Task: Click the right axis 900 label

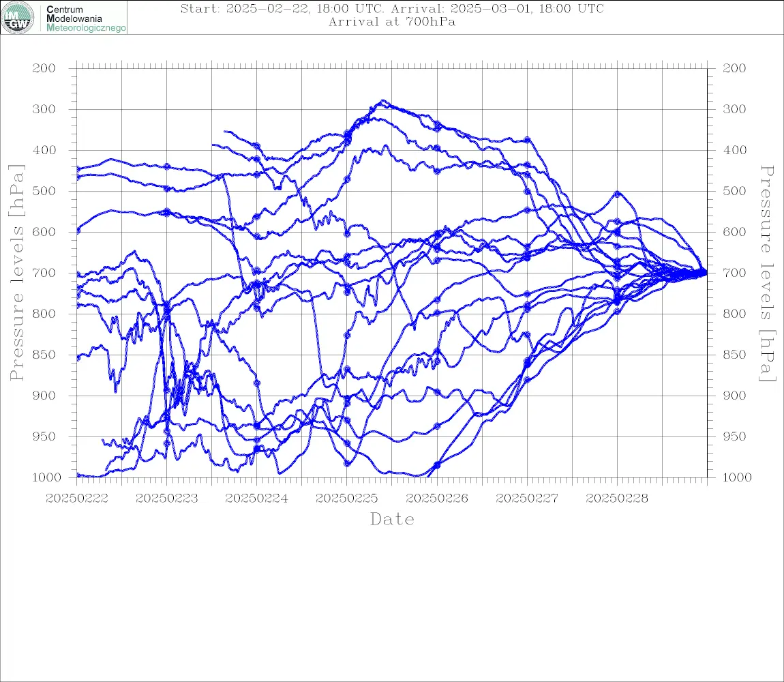Action: [x=734, y=396]
